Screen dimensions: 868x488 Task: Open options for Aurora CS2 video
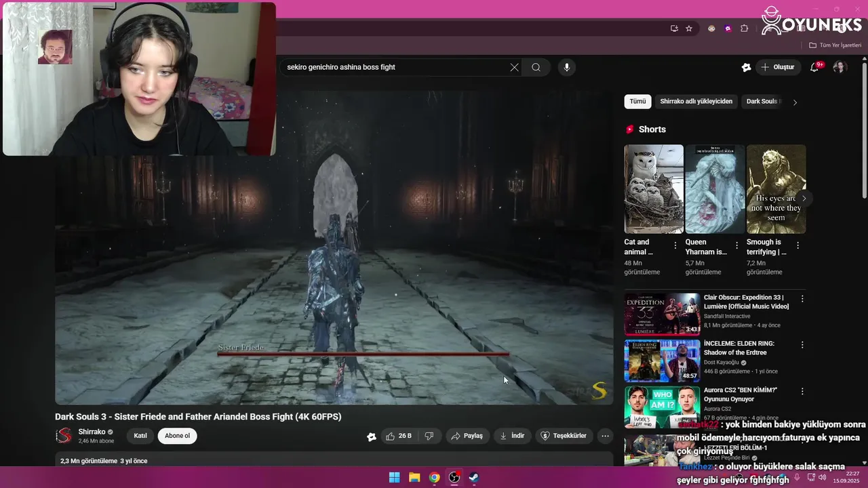pyautogui.click(x=802, y=391)
